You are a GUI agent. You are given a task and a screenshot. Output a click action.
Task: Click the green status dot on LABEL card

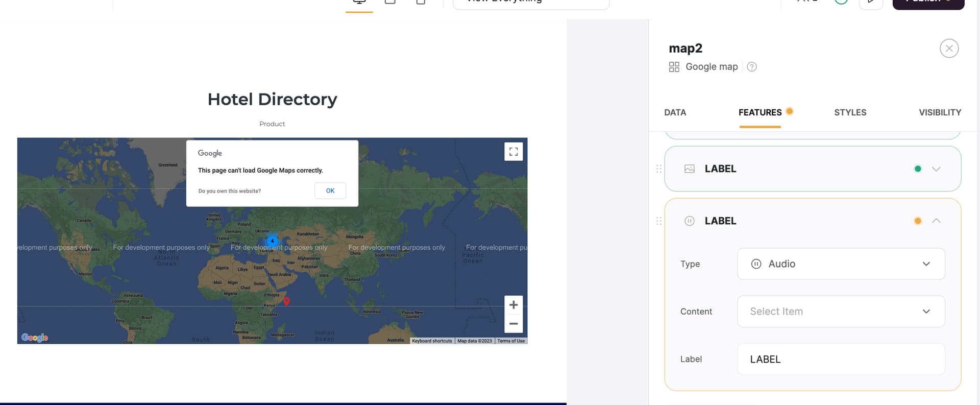(x=918, y=169)
